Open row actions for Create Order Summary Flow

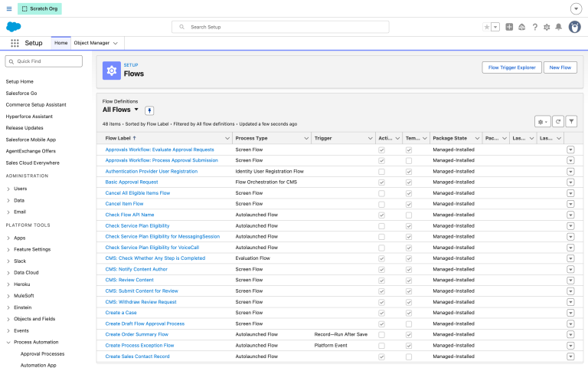[x=570, y=334]
